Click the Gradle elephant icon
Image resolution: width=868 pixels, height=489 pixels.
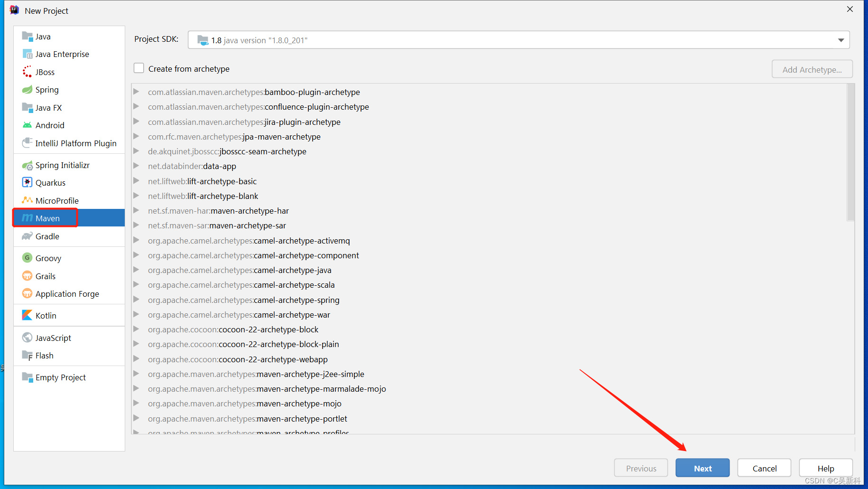point(27,236)
